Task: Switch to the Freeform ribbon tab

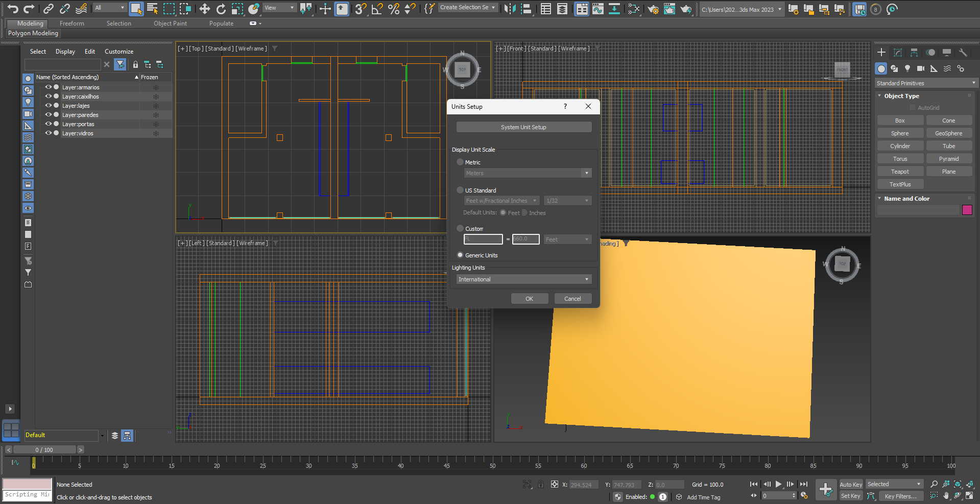Action: [71, 23]
